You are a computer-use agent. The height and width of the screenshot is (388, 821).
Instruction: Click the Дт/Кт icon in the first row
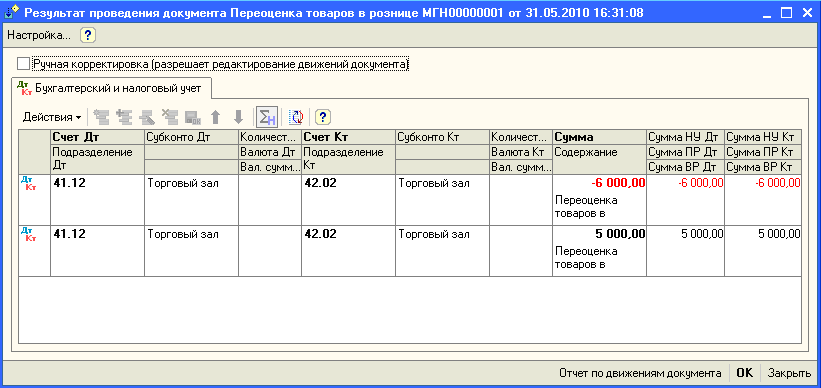pyautogui.click(x=29, y=183)
